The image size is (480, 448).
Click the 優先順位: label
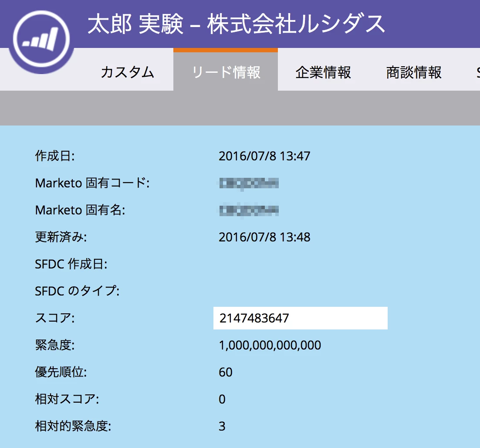click(61, 372)
